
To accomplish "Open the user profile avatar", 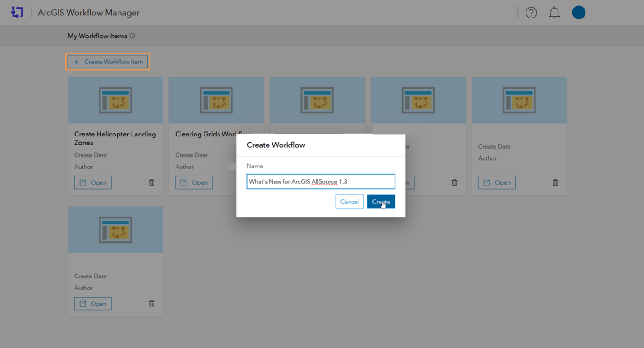I will 579,13.
